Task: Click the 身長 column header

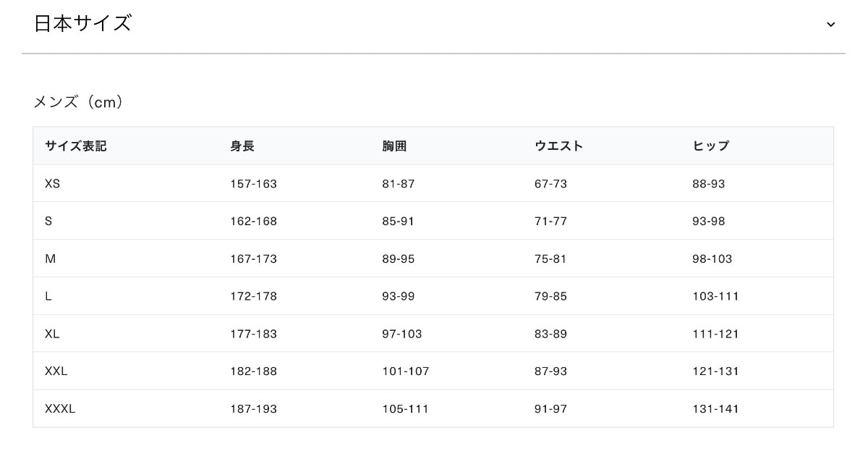Action: pyautogui.click(x=242, y=146)
